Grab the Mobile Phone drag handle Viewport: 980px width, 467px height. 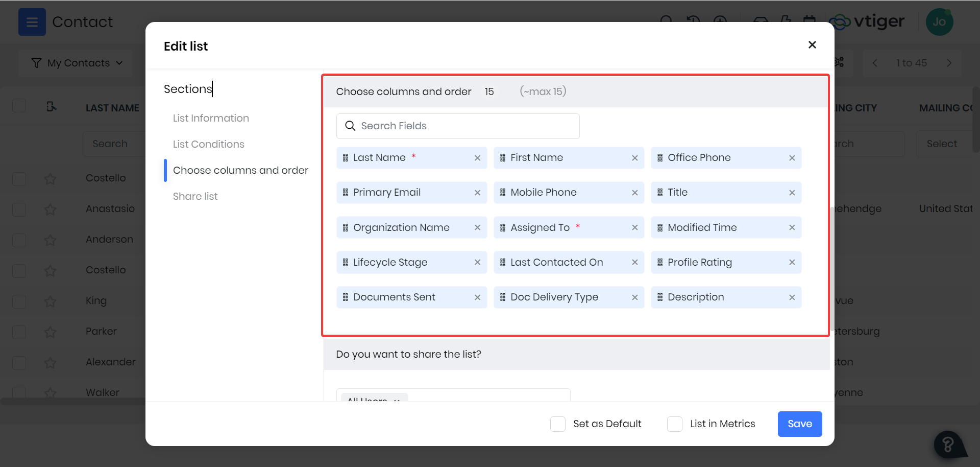coord(503,193)
